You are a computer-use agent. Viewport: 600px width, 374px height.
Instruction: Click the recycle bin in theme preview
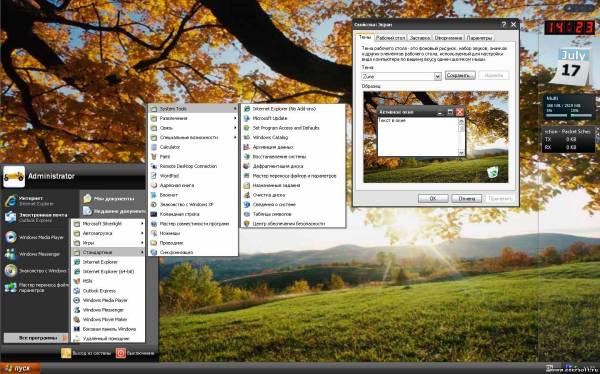pos(493,172)
